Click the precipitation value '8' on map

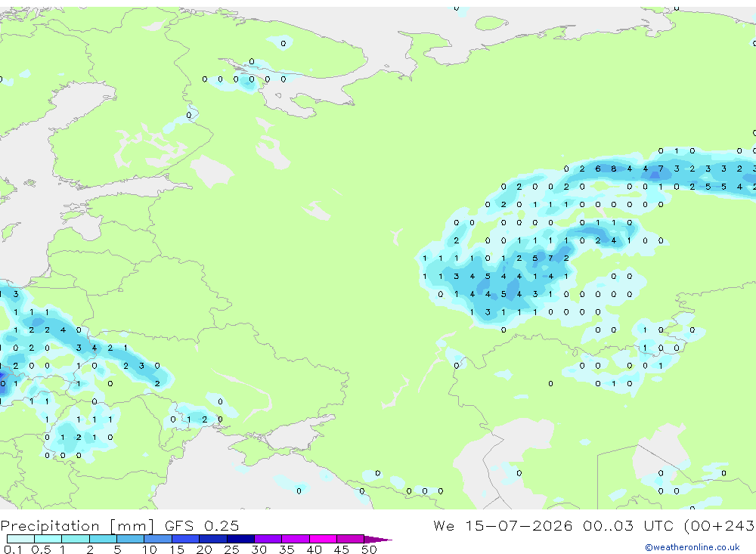[x=613, y=169]
